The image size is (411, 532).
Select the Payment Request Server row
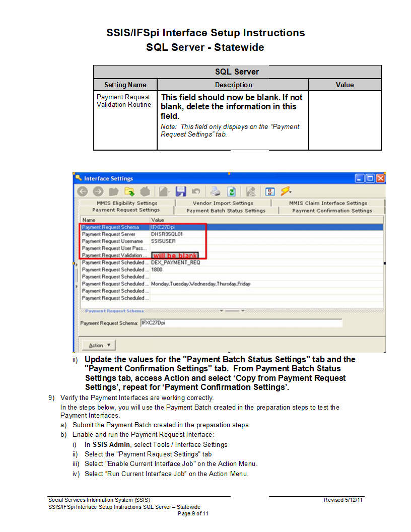232,234
